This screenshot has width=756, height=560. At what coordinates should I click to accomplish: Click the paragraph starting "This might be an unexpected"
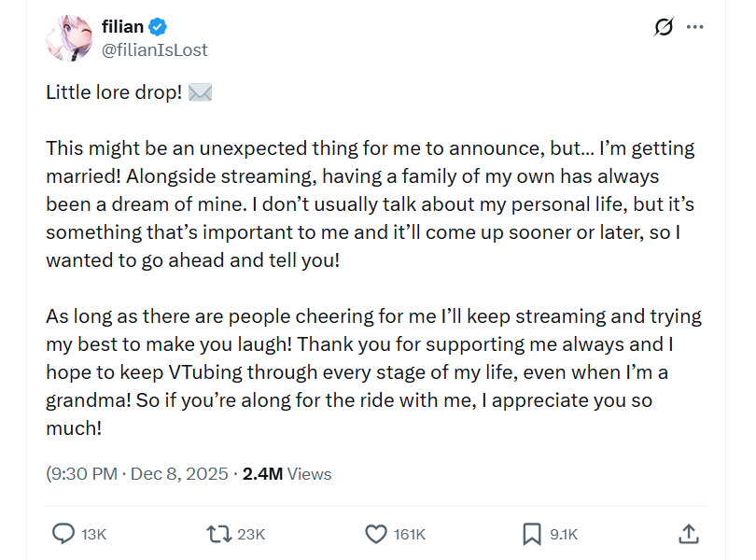pos(371,203)
